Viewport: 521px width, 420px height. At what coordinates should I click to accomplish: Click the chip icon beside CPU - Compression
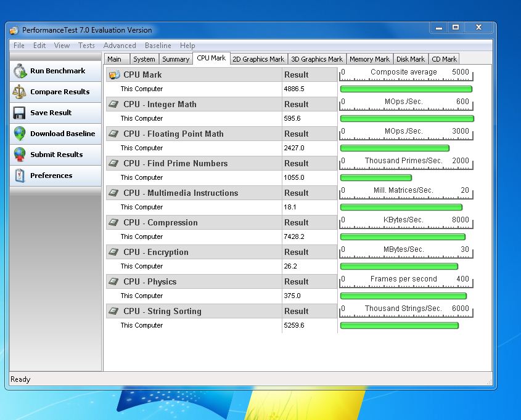tap(113, 222)
